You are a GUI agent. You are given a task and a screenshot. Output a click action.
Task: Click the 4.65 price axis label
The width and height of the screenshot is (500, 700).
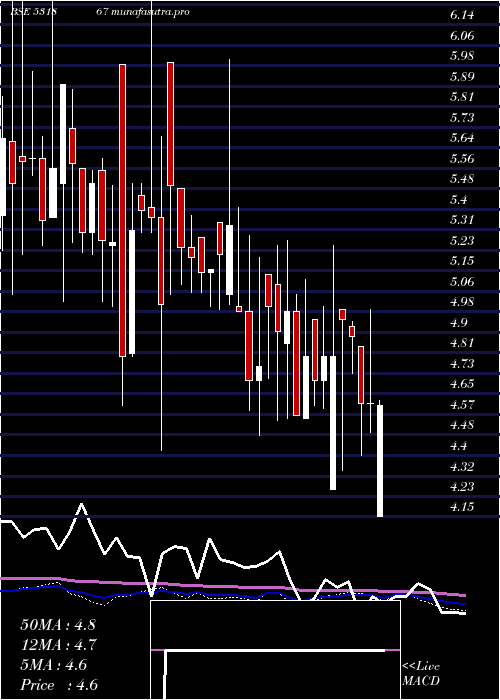click(462, 384)
